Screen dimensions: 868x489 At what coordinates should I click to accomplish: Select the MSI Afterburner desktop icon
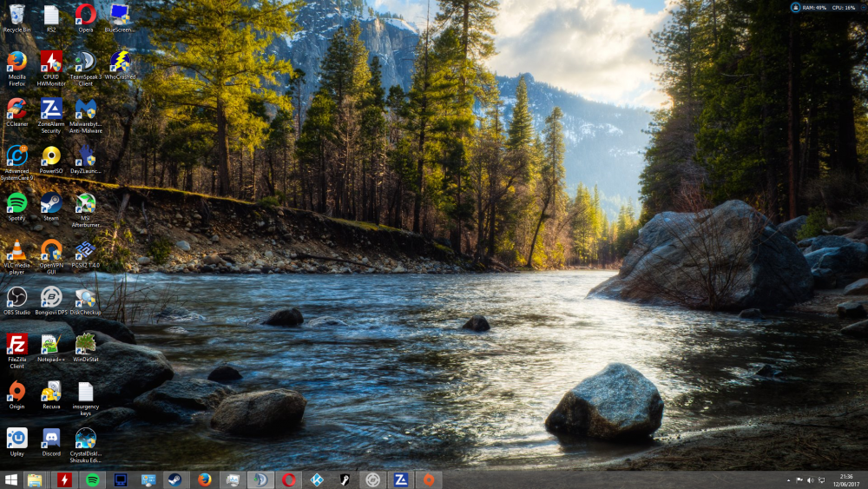click(x=86, y=204)
